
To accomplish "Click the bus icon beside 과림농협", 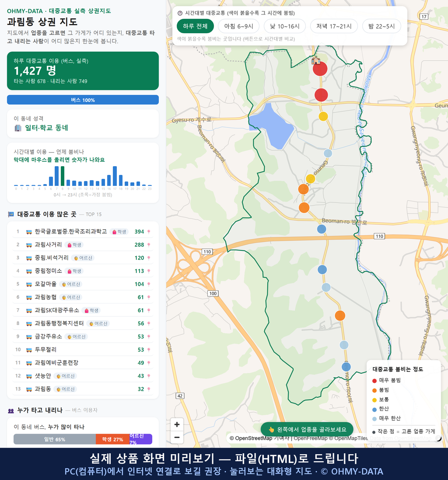I will [x=29, y=298].
